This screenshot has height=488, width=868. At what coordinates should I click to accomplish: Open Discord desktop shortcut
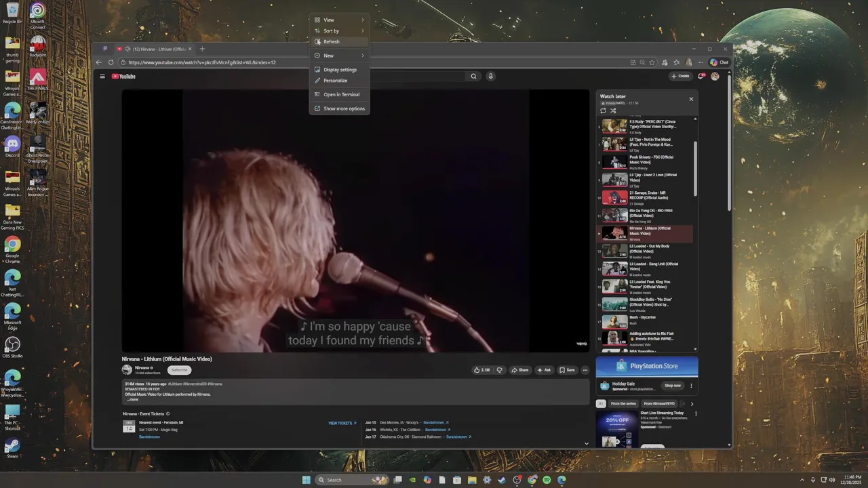point(12,146)
